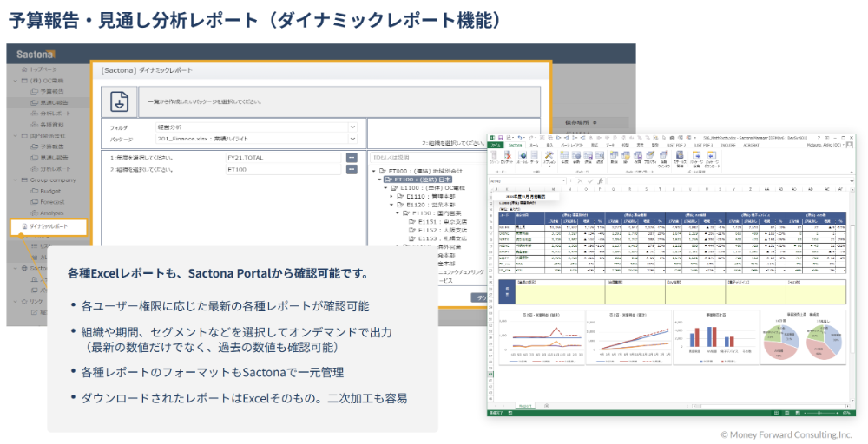Click the ID or description search field

[x=427, y=158]
